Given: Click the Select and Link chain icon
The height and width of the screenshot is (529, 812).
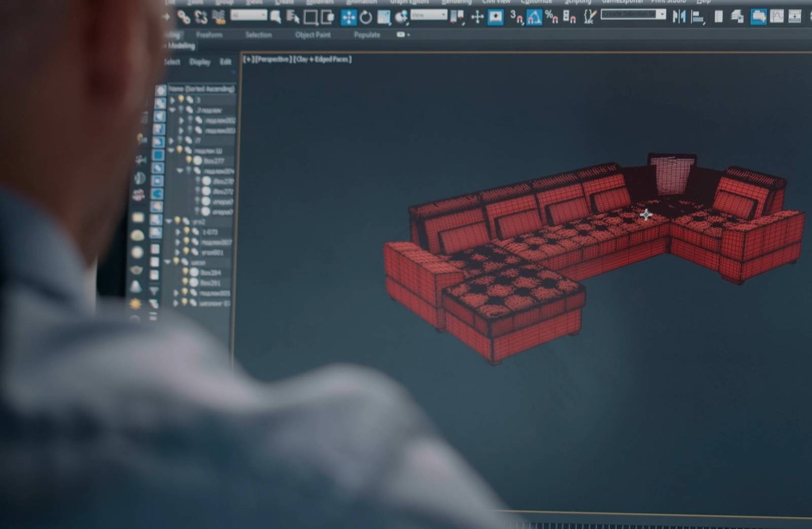Looking at the screenshot, I should click(184, 17).
